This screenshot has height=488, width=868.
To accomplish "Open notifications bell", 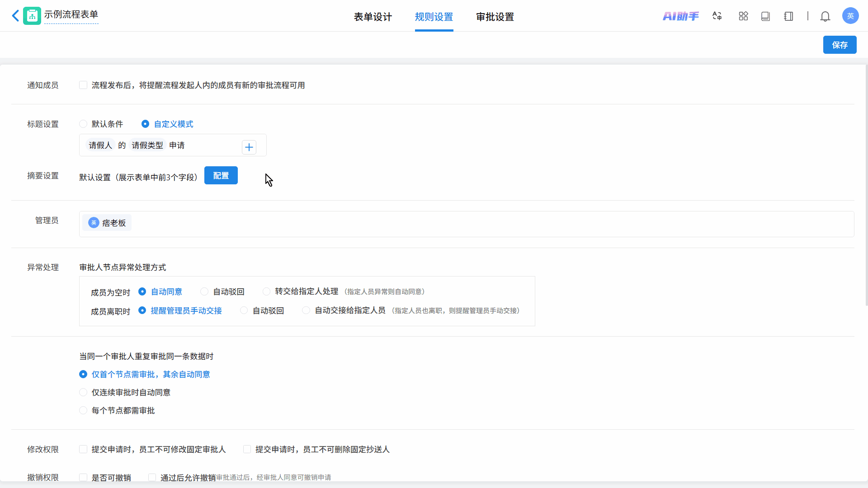I will tap(825, 16).
